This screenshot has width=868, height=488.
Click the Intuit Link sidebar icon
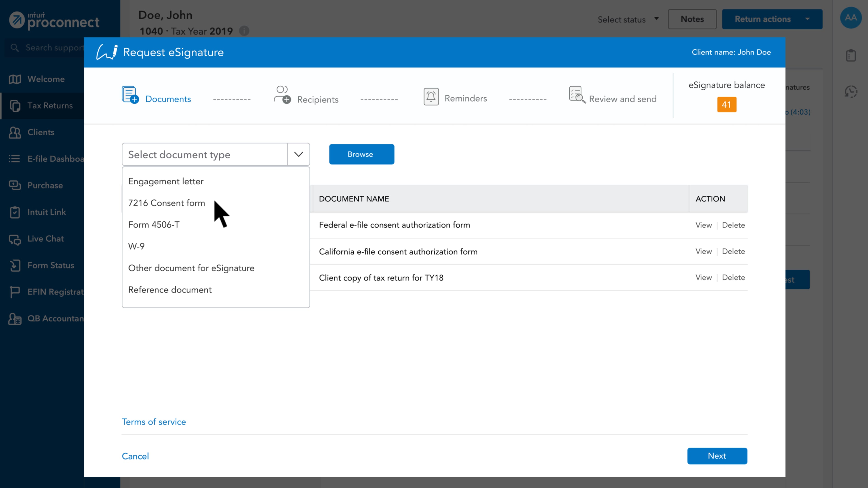coord(15,212)
